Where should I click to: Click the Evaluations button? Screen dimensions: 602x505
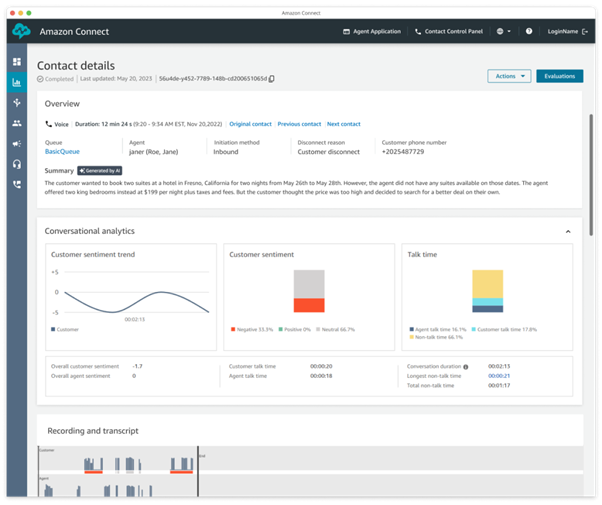tap(559, 76)
